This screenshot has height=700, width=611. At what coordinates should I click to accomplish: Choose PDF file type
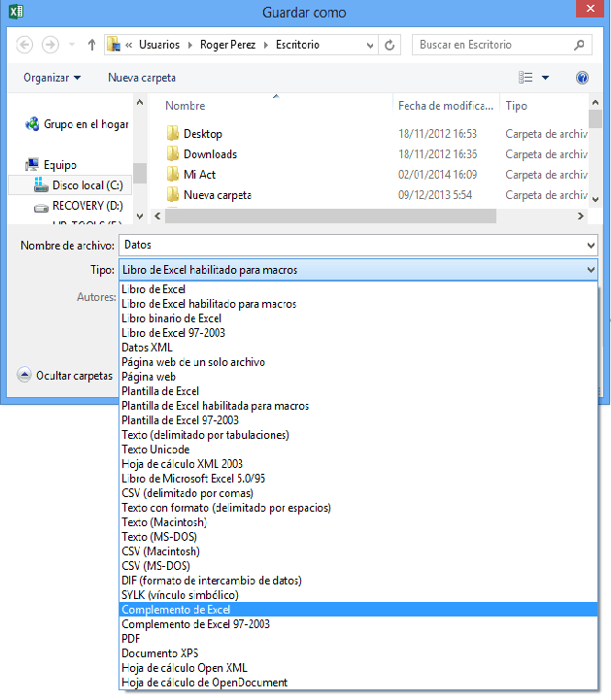coord(358,639)
